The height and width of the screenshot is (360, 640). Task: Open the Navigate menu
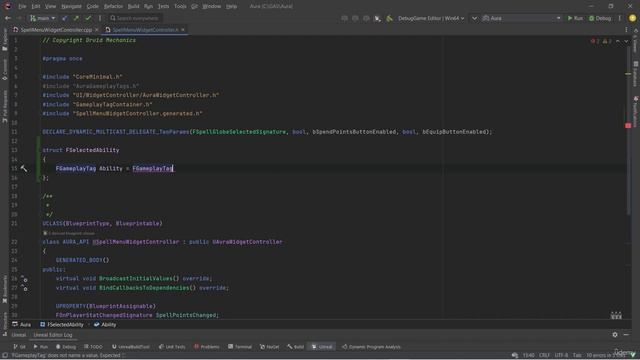click(x=71, y=6)
